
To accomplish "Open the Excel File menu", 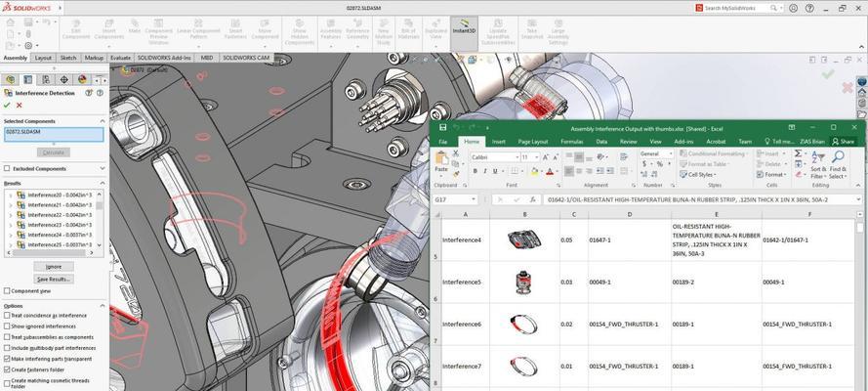I will tap(443, 142).
